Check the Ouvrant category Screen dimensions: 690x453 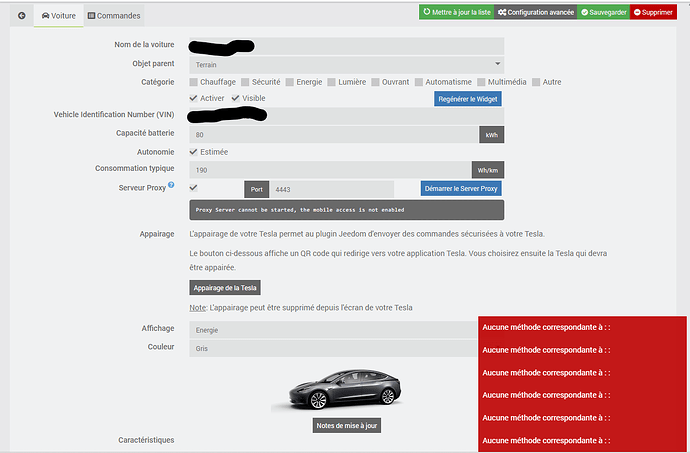(x=375, y=82)
